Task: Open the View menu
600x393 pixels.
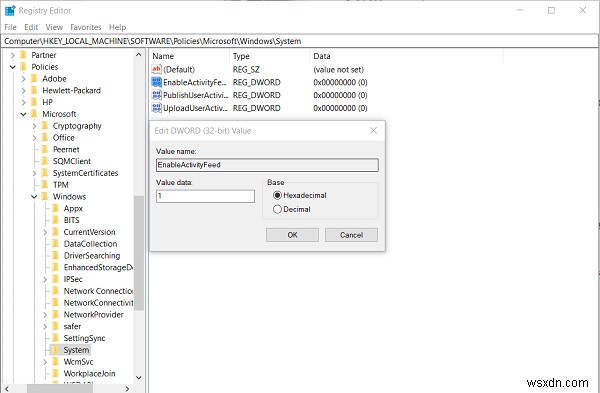Action: (54, 27)
